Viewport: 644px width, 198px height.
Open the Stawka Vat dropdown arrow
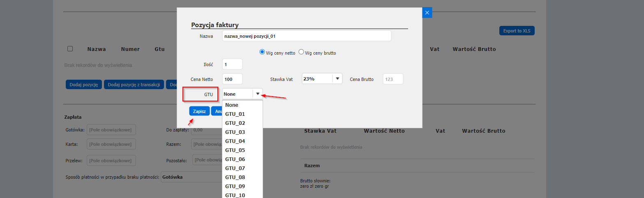click(x=337, y=79)
